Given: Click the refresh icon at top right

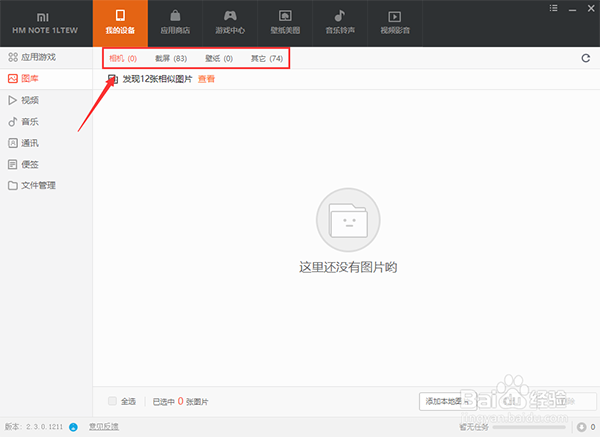Looking at the screenshot, I should (x=585, y=59).
